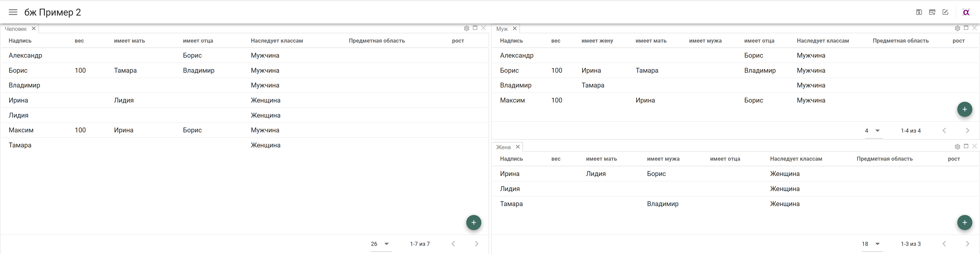
Task: Open rows-per-page dropdown showing 18
Action: pos(872,244)
